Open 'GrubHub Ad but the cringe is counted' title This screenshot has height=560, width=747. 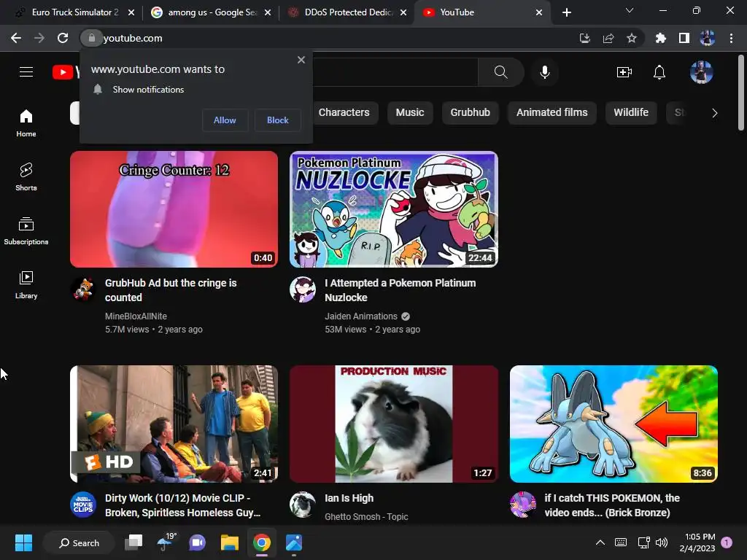(x=171, y=290)
